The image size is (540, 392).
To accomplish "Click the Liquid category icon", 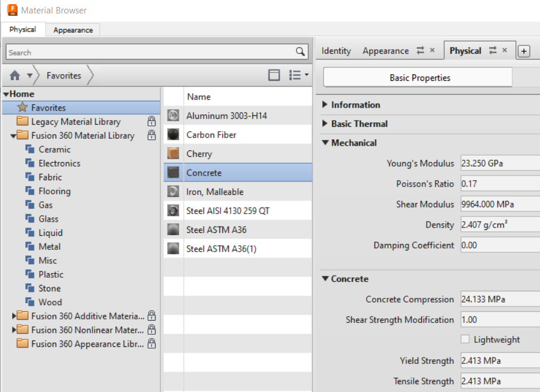I will [x=30, y=232].
